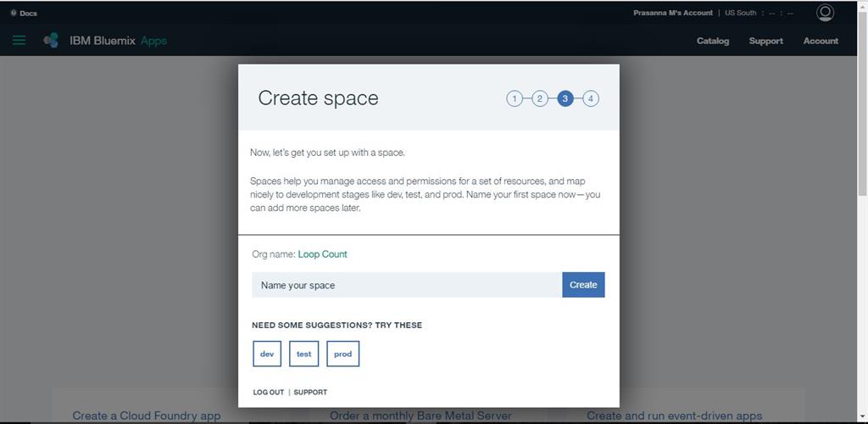868x424 pixels.
Task: Click NEED SOME SUGGESTIONS? TRY THESE text
Action: coord(337,325)
